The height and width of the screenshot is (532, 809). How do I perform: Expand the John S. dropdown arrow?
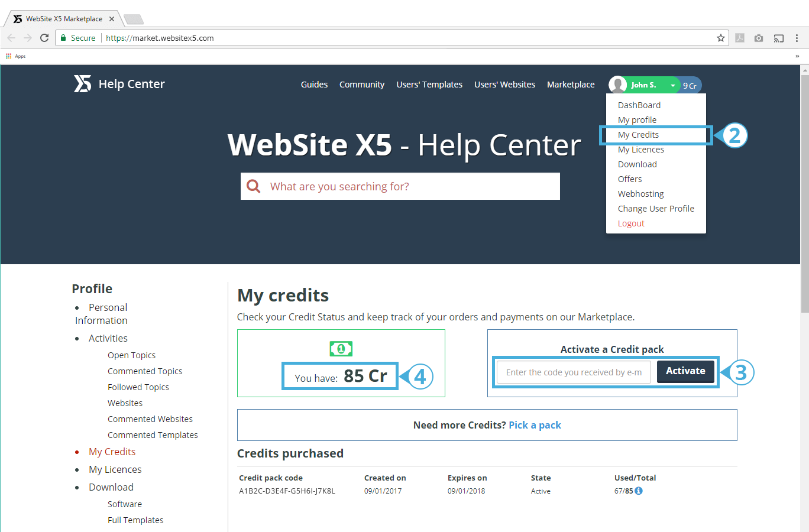pyautogui.click(x=673, y=86)
